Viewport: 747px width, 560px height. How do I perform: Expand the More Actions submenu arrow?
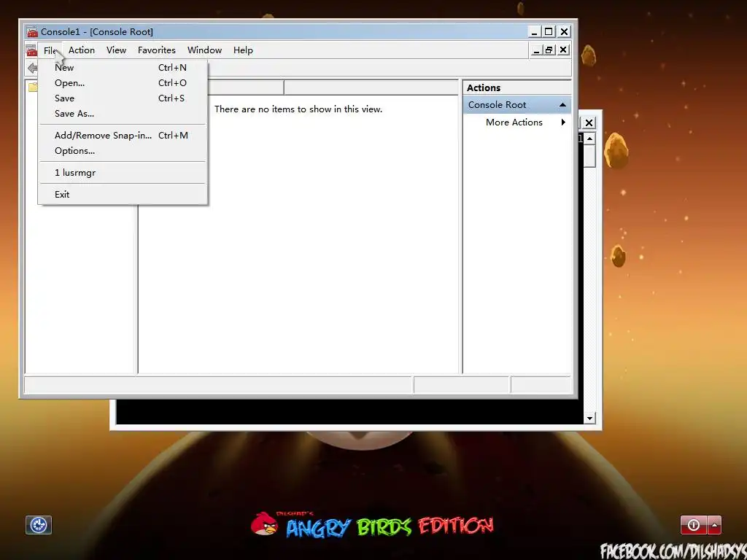click(x=563, y=122)
